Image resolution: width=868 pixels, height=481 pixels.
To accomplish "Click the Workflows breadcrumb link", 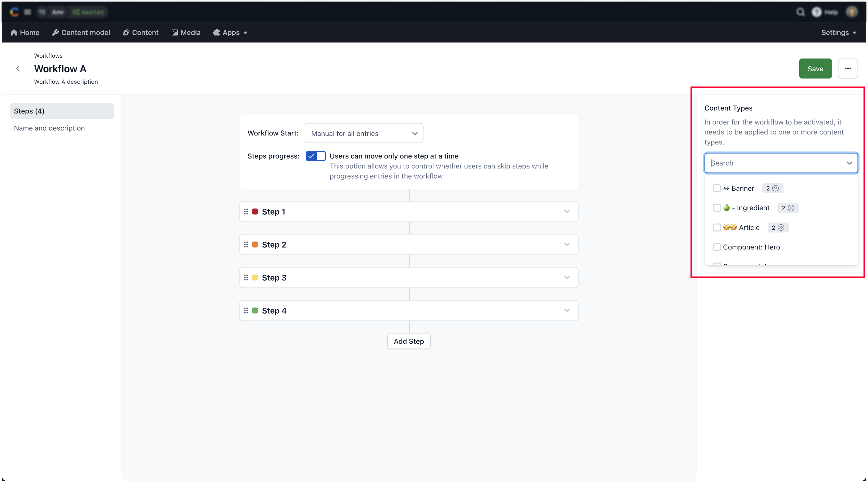I will (x=48, y=55).
